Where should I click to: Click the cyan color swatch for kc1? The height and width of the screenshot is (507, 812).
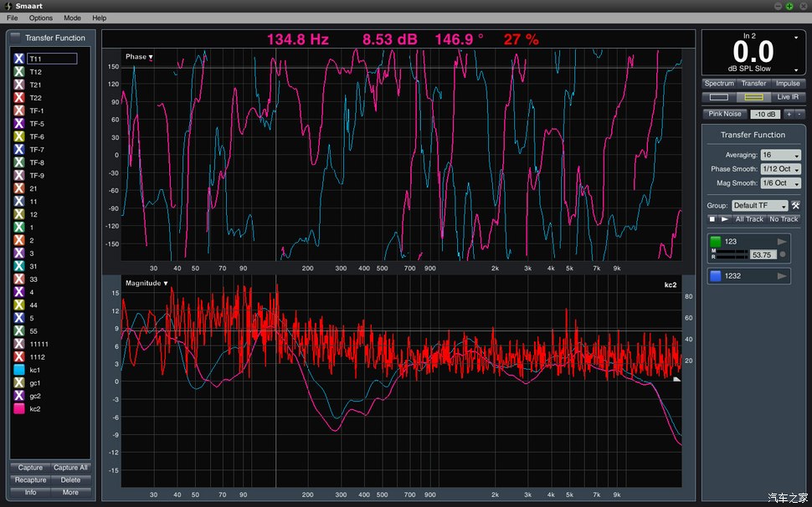pos(19,370)
